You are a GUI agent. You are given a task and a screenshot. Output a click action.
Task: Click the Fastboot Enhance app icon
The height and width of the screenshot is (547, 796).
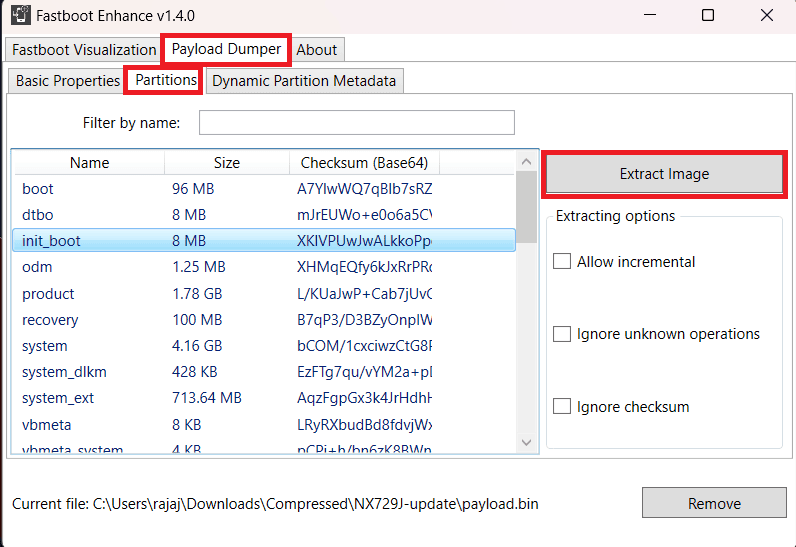[21, 15]
